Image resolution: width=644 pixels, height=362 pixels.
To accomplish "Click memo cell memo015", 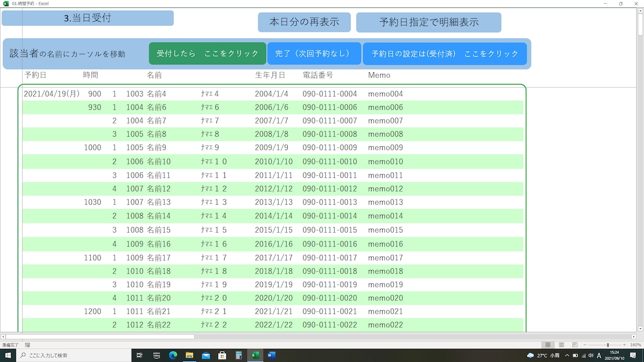I will pos(385,230).
